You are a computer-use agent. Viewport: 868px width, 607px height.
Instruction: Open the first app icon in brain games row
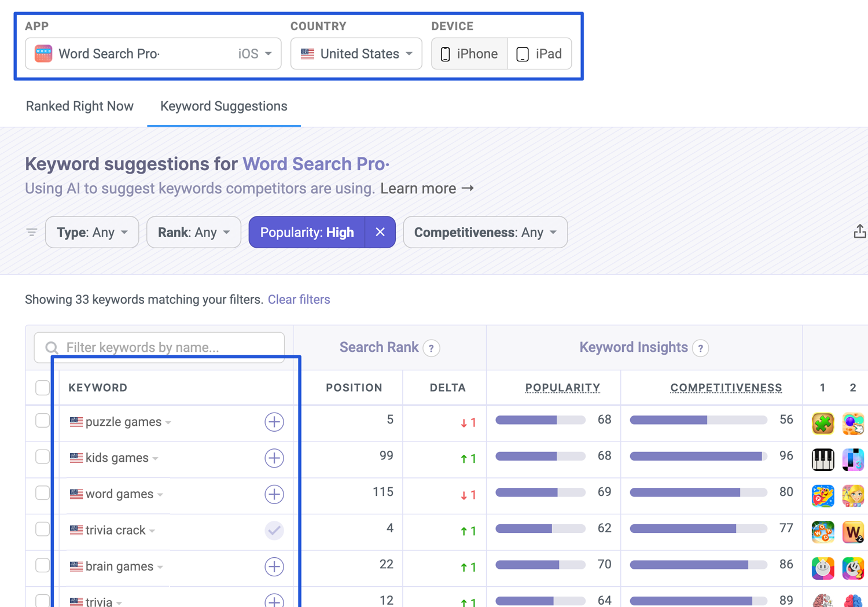point(823,568)
